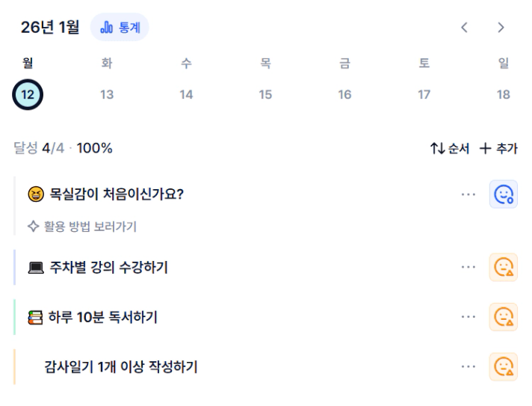Open more options for 목실감이 처음이신가요?

point(468,194)
